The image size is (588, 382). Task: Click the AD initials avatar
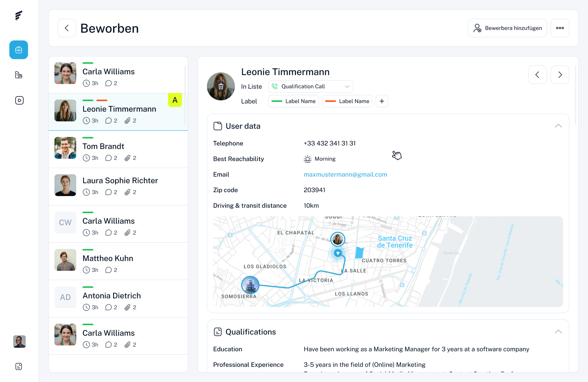tap(65, 297)
